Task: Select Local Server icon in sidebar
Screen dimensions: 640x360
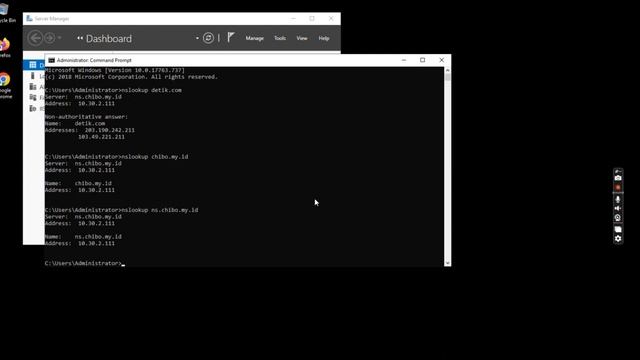Action: click(x=33, y=76)
